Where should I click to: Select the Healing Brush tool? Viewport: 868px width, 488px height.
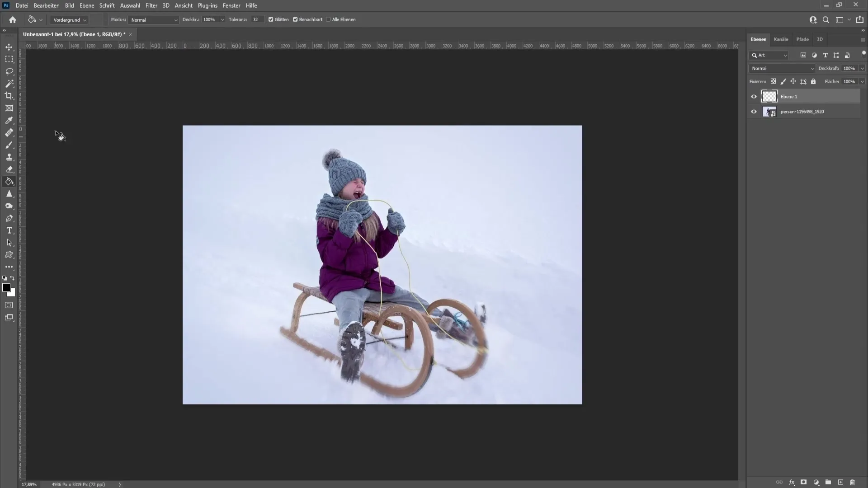(x=8, y=132)
